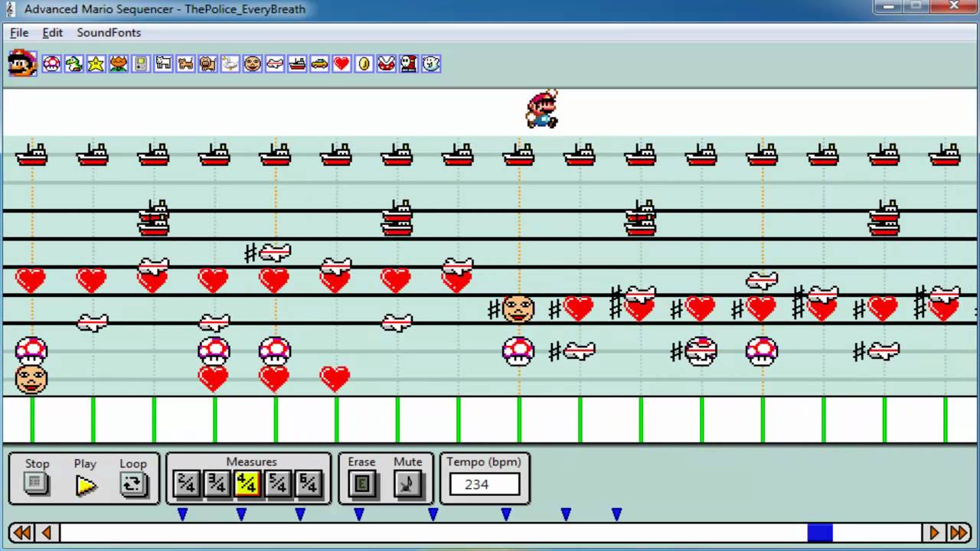The width and height of the screenshot is (980, 551).
Task: Select the Mario instrument icon
Action: click(x=23, y=64)
